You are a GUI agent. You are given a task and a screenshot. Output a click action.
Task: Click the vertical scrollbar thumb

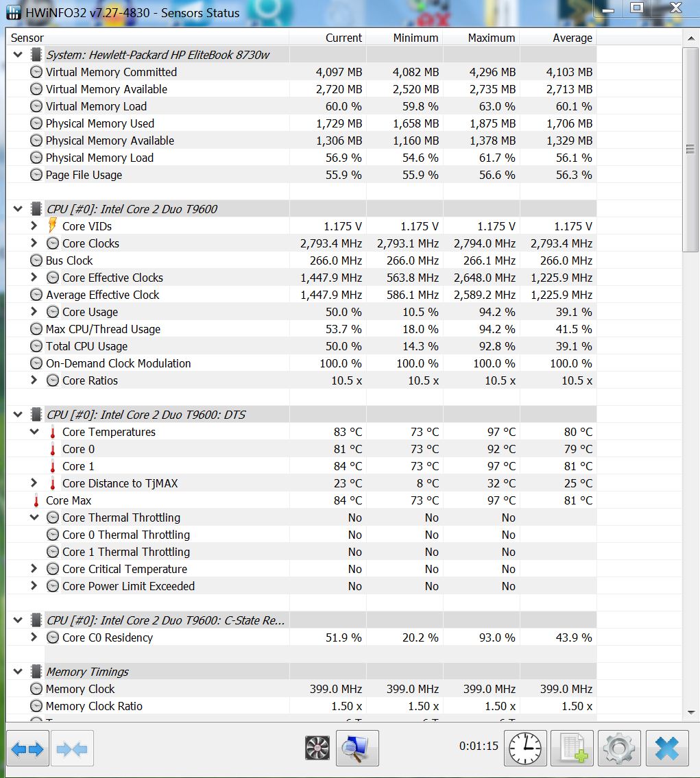click(690, 150)
